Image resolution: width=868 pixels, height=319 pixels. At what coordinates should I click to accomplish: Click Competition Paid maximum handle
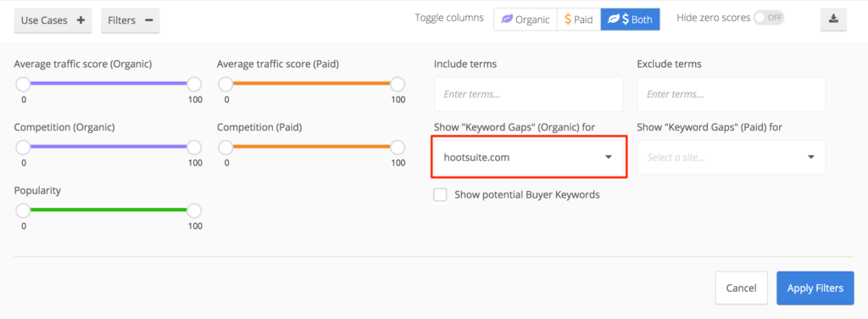tap(398, 148)
